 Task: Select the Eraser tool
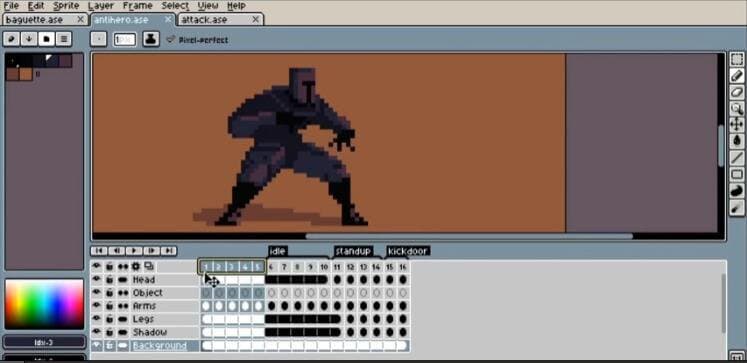pyautogui.click(x=737, y=92)
